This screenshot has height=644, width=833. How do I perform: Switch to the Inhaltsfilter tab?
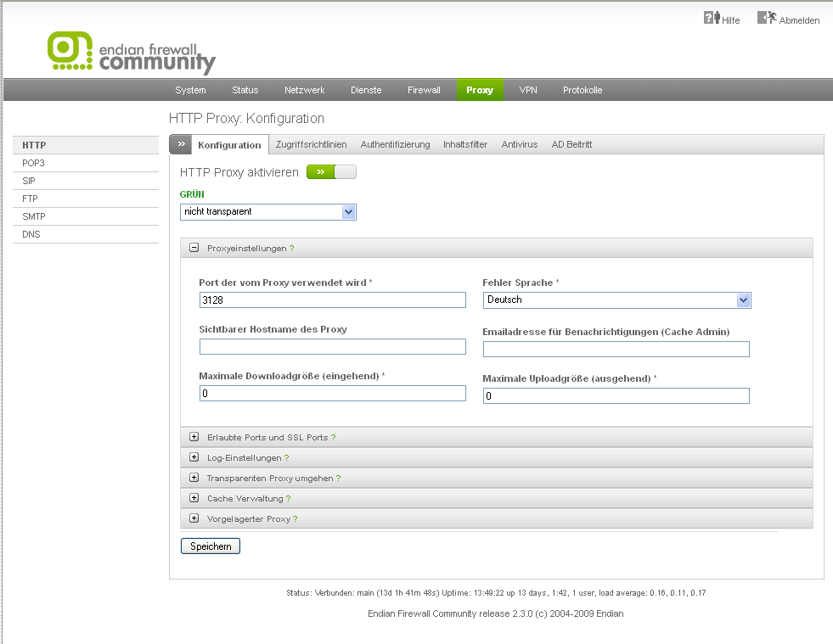(x=465, y=145)
